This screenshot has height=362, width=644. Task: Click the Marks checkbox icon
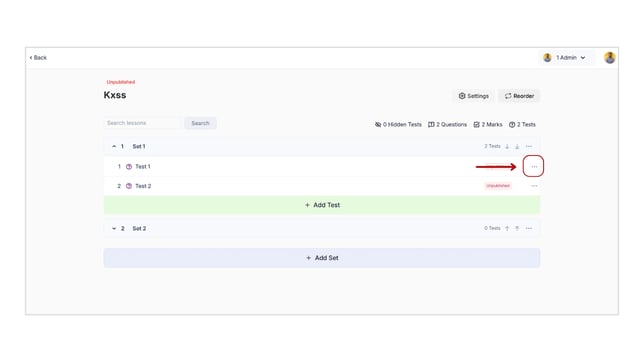(476, 125)
